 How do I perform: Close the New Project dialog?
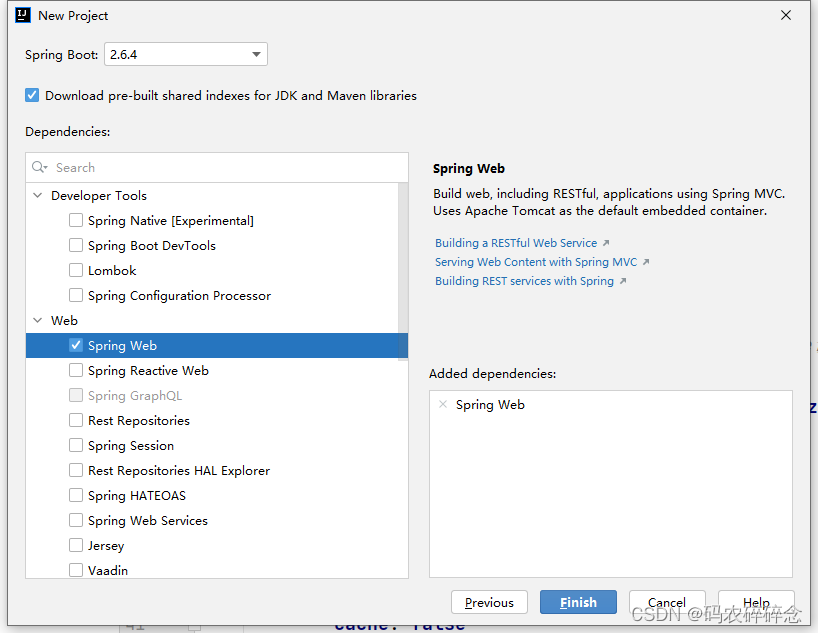(786, 16)
